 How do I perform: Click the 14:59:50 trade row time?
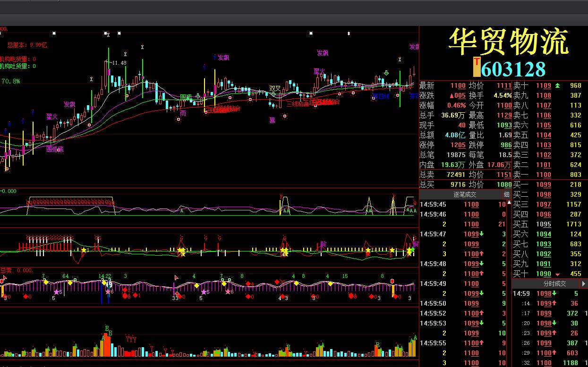click(x=433, y=303)
